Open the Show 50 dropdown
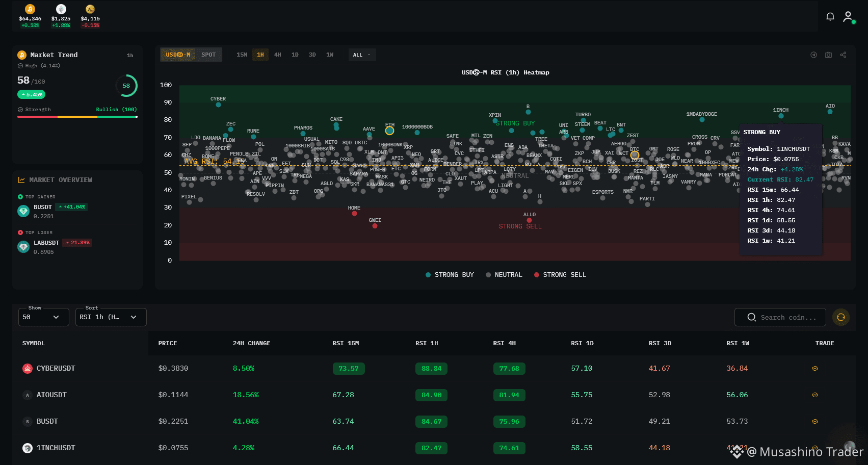Screen dimensions: 868x465 [43, 317]
